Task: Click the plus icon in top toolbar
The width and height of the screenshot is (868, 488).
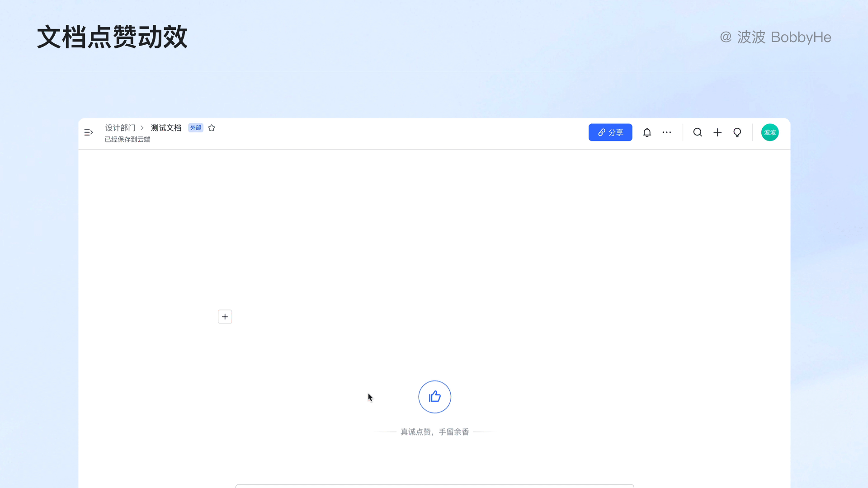Action: (x=717, y=132)
